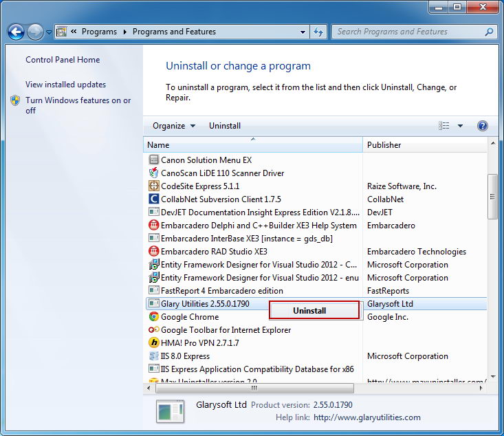Select Google Toolbar for Internet Explorer icon
The height and width of the screenshot is (436, 504).
pyautogui.click(x=154, y=329)
